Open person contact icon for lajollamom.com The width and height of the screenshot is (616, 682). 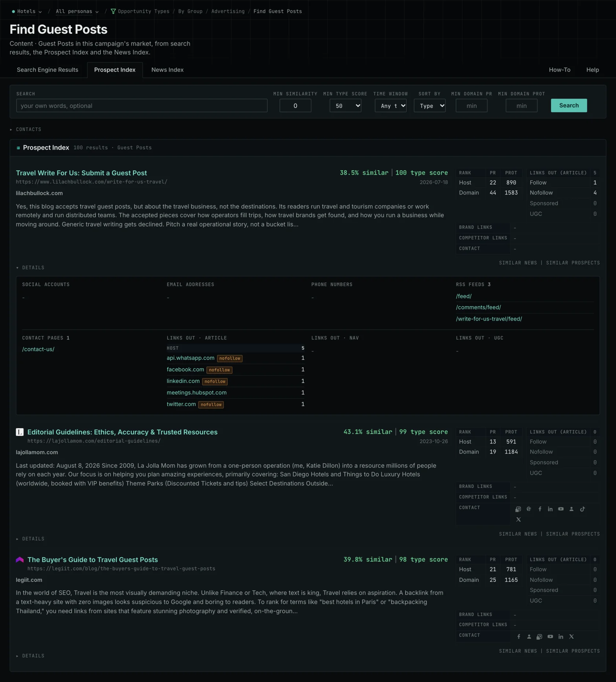pyautogui.click(x=571, y=509)
